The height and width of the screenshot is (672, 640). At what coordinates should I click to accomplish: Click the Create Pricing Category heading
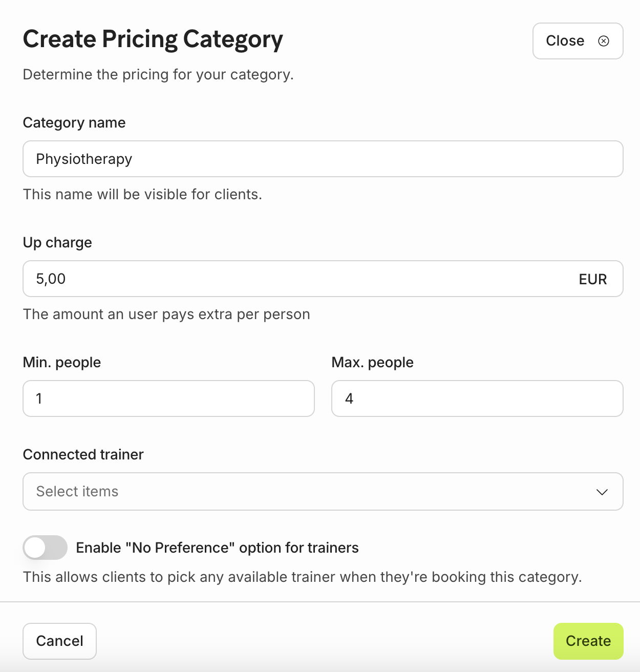click(x=153, y=39)
